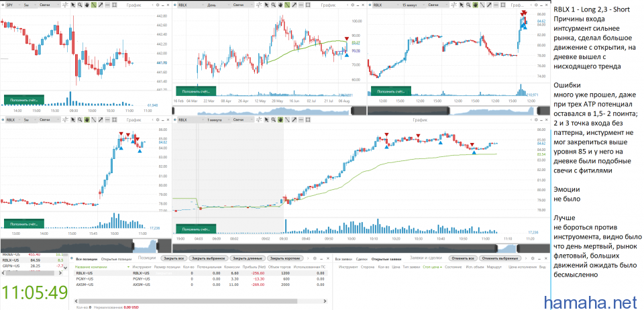644x310 pixels.
Task: Click the Закрыть все button
Action: [x=174, y=258]
